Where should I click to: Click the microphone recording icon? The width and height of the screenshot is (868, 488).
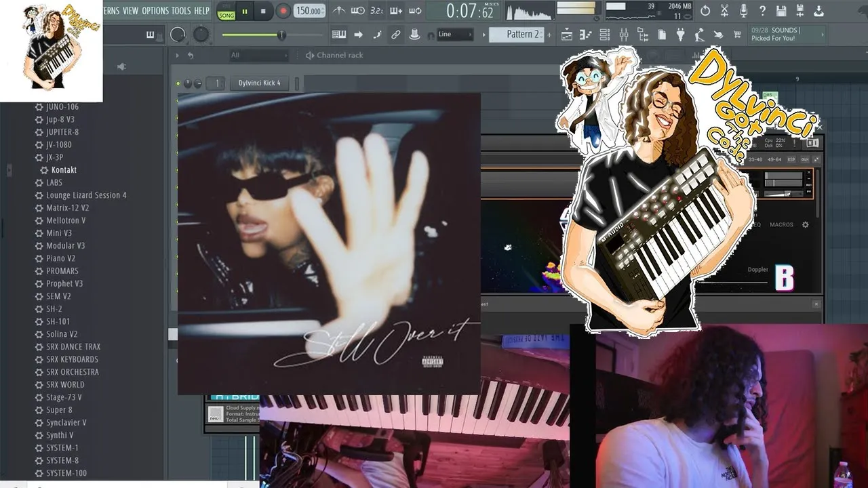tap(743, 10)
